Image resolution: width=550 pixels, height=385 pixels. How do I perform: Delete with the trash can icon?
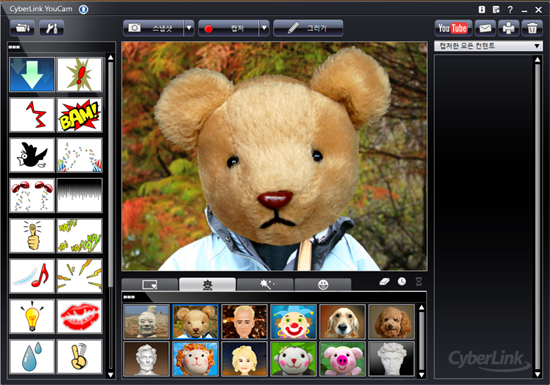coord(532,28)
